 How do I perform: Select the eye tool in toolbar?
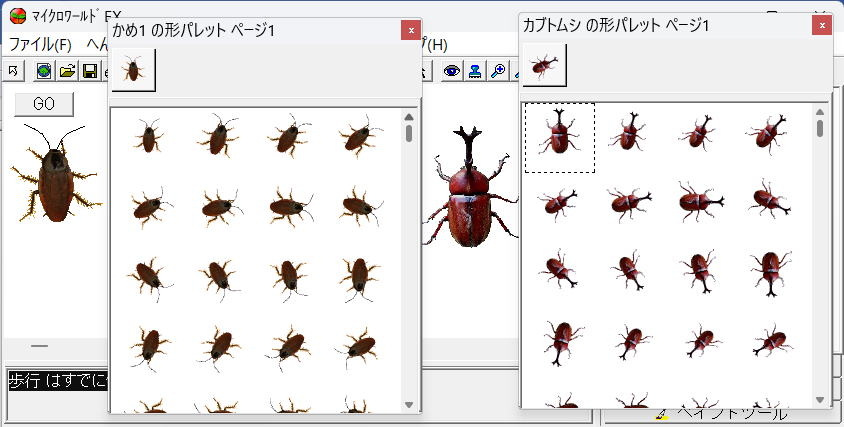[x=452, y=71]
